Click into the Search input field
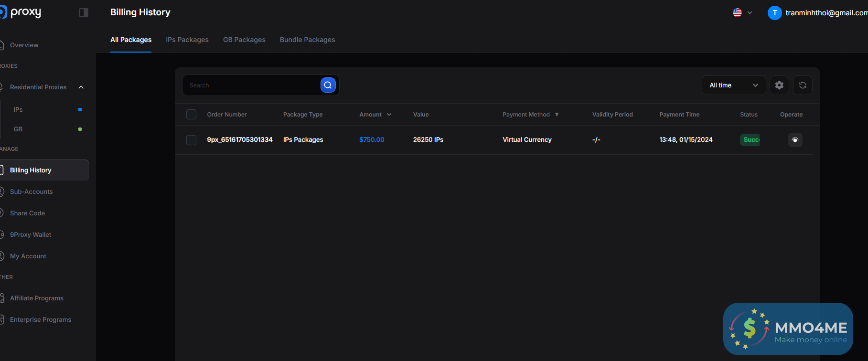Image resolution: width=868 pixels, height=361 pixels. tap(251, 85)
